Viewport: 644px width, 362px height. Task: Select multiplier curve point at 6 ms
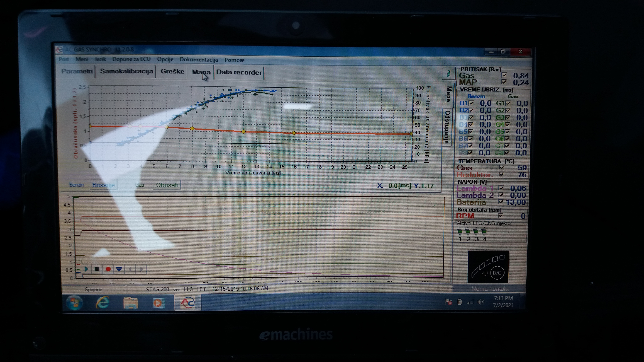click(167, 127)
